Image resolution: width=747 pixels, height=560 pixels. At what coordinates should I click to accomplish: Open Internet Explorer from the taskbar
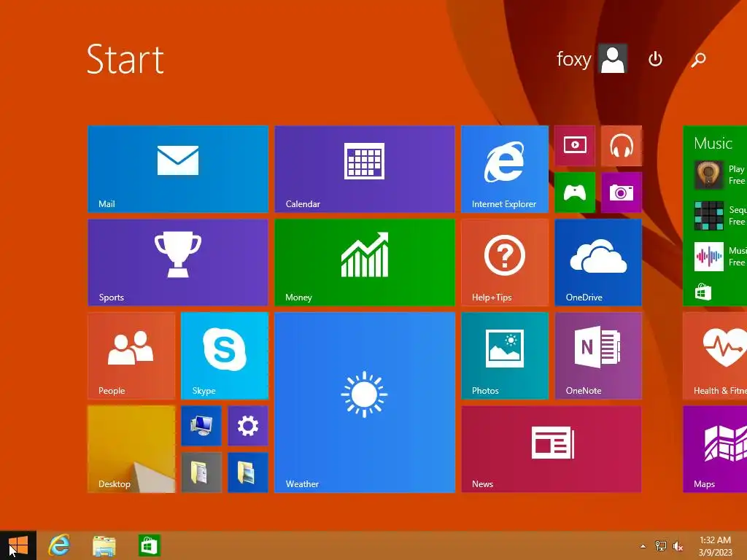(59, 545)
